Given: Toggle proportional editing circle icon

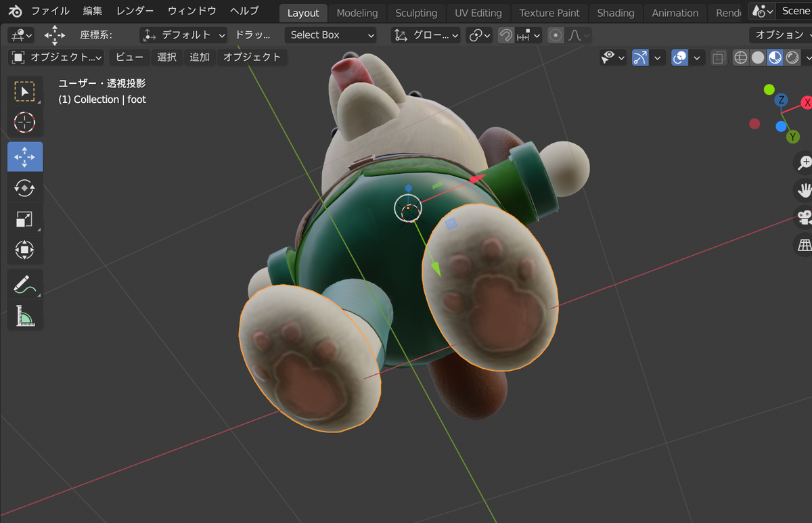Looking at the screenshot, I should tap(556, 35).
